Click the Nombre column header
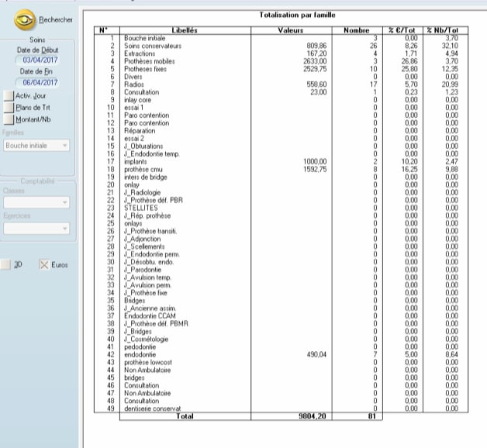The width and height of the screenshot is (487, 448). (x=357, y=30)
